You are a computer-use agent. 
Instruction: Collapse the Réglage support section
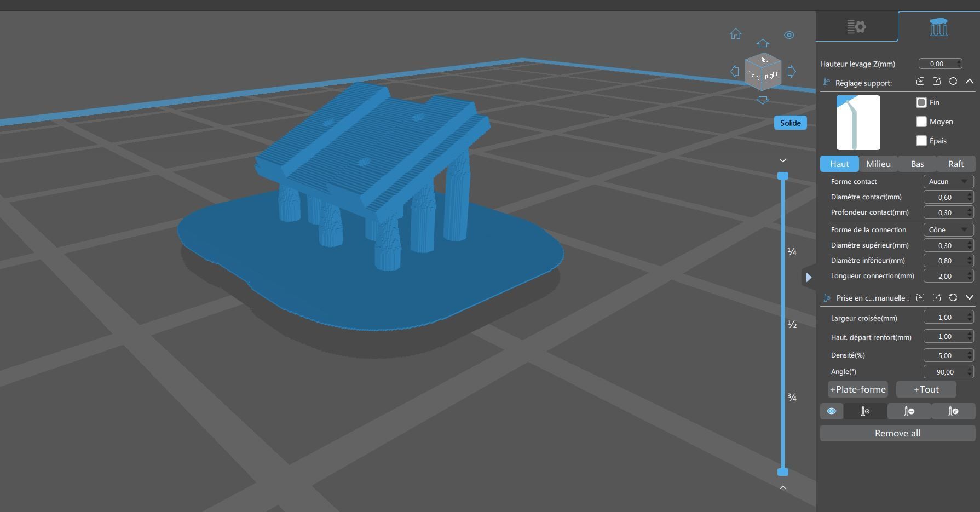point(970,81)
